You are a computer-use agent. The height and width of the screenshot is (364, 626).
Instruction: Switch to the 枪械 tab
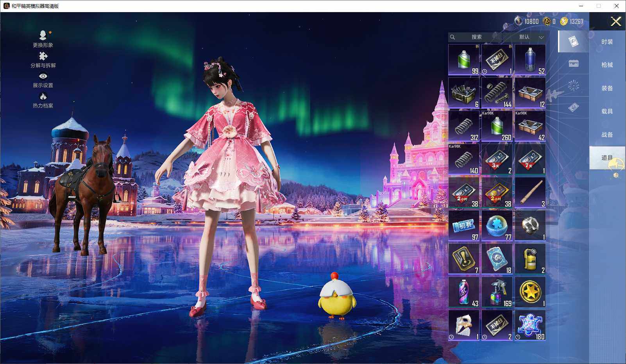tap(607, 65)
